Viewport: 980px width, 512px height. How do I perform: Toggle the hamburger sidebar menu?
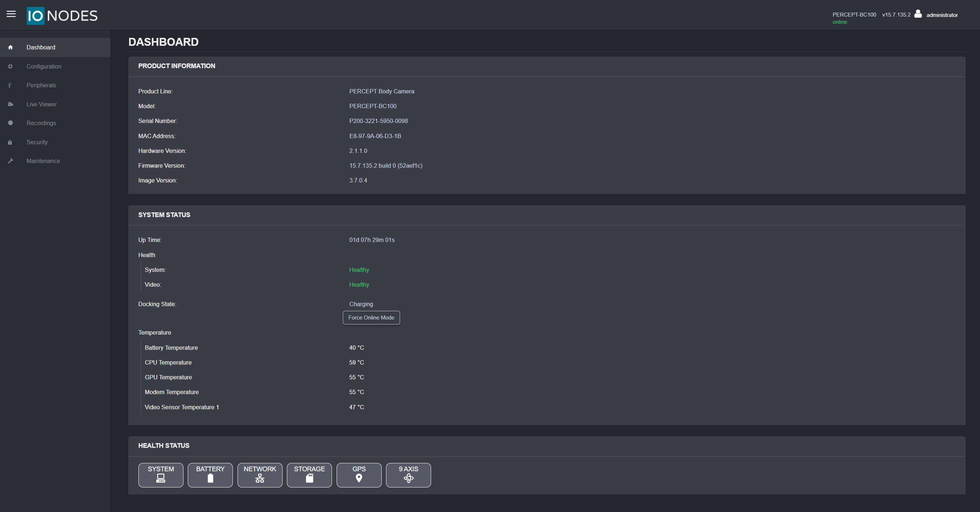(x=11, y=14)
